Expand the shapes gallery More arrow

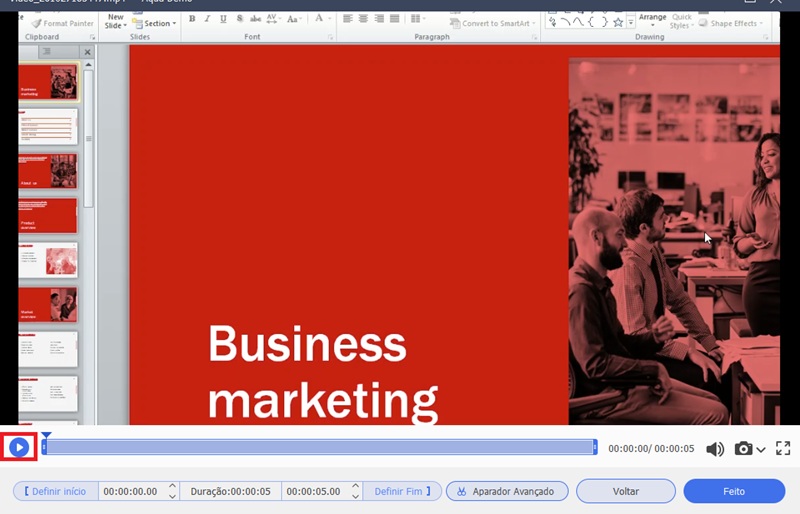click(631, 23)
